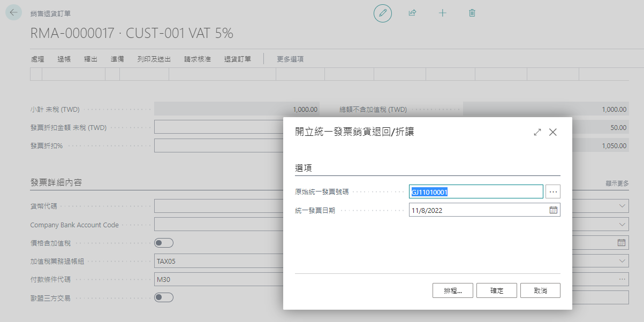Screen dimensions: 644x322
Task: Open the 處理 menu
Action: [37, 59]
